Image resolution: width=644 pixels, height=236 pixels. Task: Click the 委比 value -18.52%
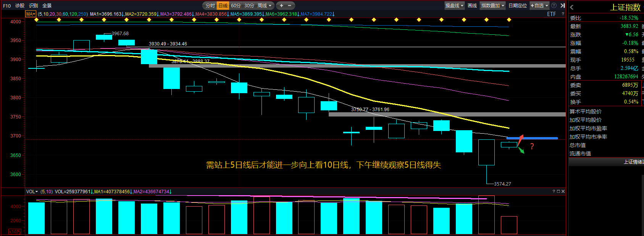[x=629, y=18]
